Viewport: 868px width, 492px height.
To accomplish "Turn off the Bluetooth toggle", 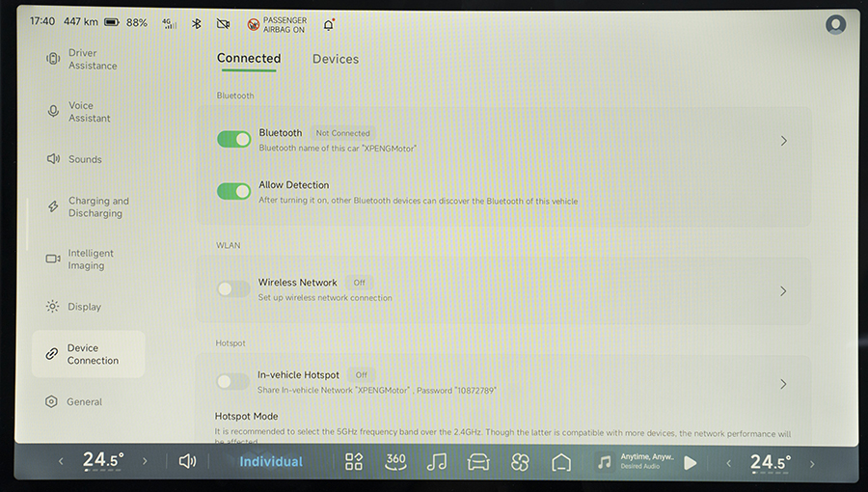I will [233, 139].
